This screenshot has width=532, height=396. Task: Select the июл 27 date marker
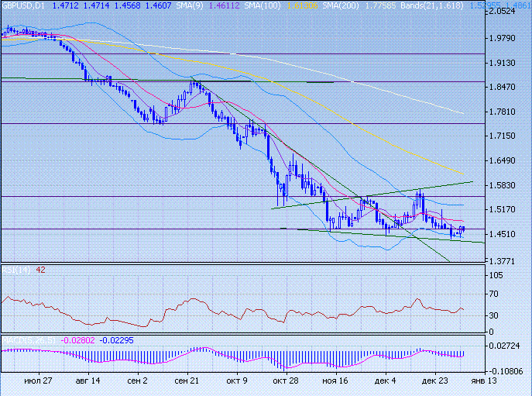38,381
